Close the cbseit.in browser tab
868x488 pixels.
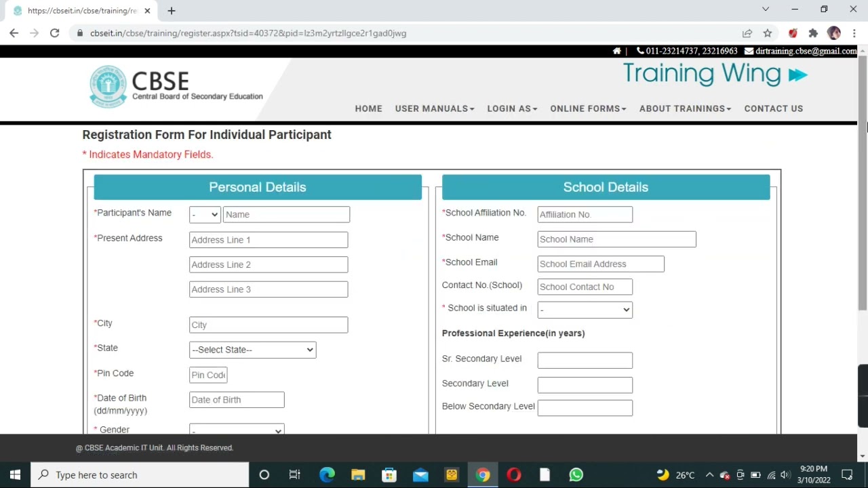pos(147,10)
